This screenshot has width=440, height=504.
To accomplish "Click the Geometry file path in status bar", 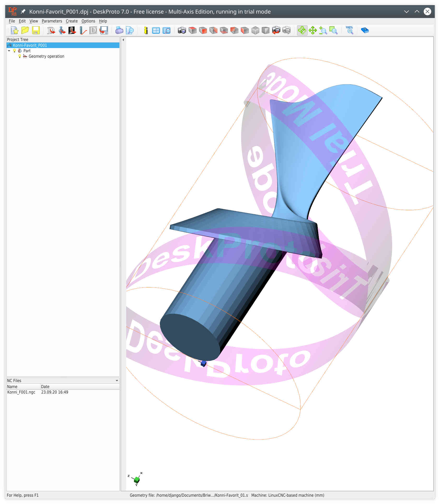I will pyautogui.click(x=189, y=495).
